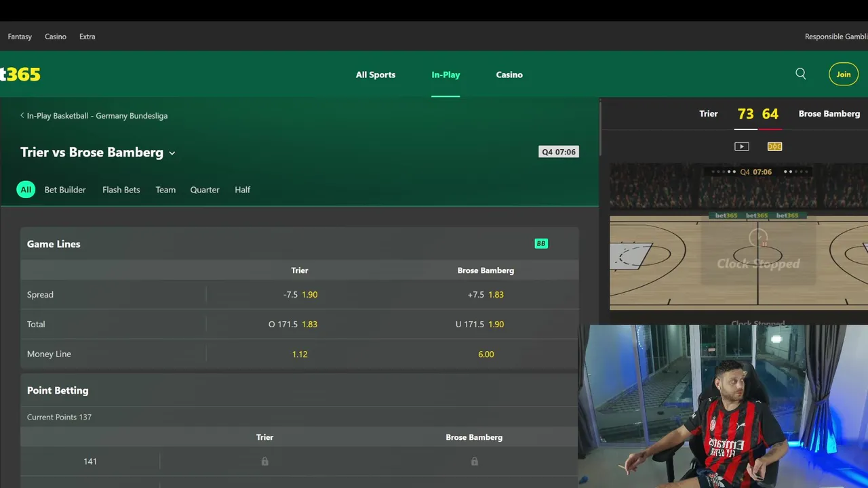Open the Bet Builder tab
Screen dimensions: 868x488
[x=65, y=190]
